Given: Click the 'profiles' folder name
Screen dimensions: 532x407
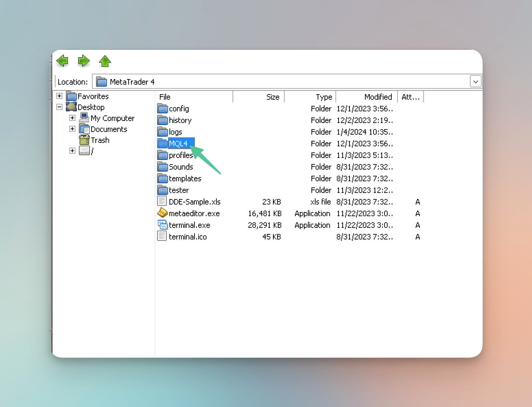Looking at the screenshot, I should (181, 155).
